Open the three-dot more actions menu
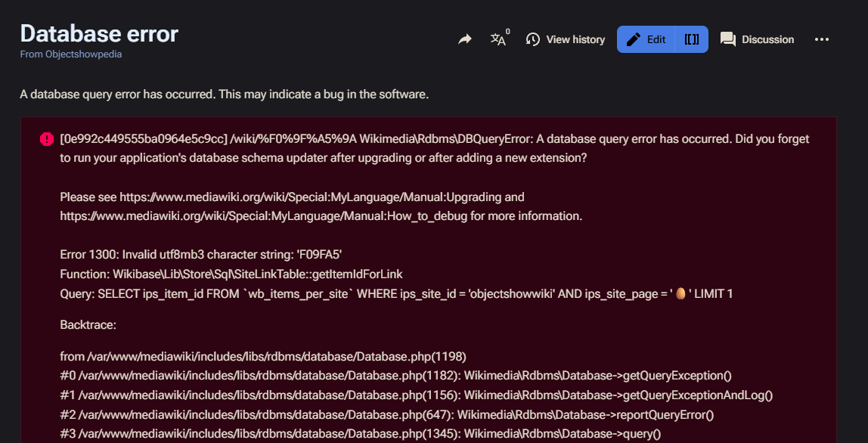Viewport: 868px width, 443px height. 822,39
